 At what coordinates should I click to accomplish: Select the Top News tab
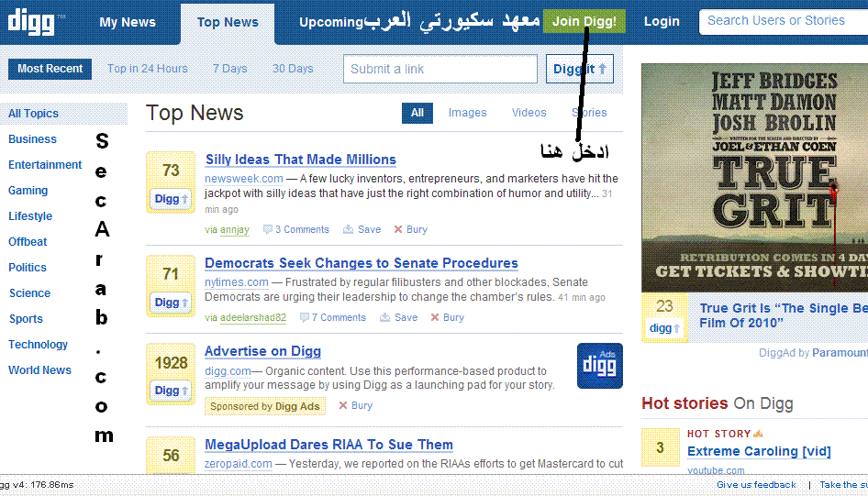point(228,22)
